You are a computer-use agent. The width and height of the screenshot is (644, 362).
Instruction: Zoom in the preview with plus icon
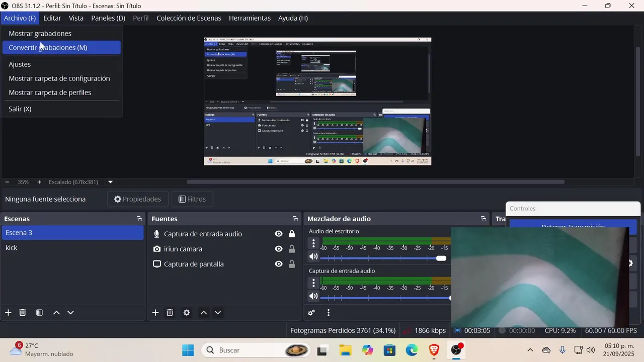coord(39,182)
